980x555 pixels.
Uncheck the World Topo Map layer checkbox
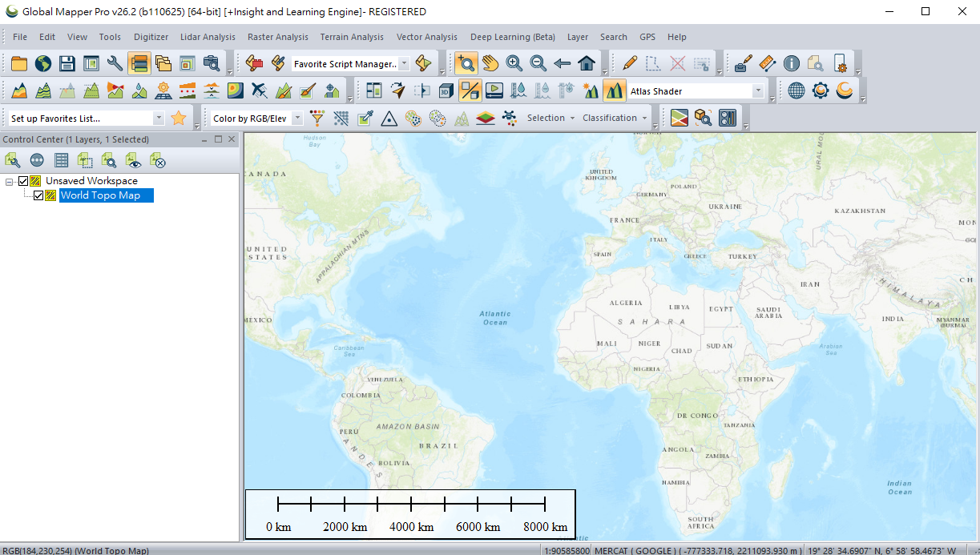(x=38, y=195)
